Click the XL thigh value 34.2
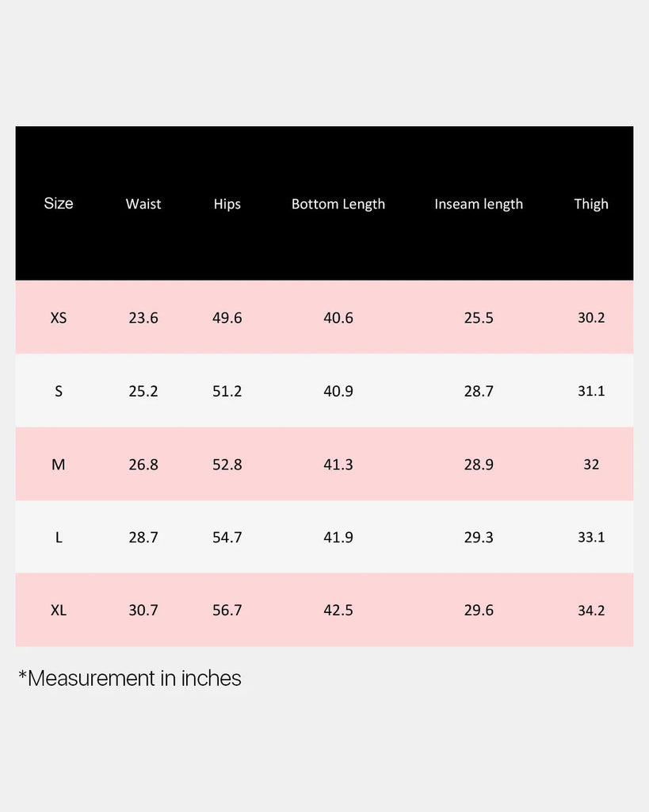The width and height of the screenshot is (649, 812). coord(591,611)
